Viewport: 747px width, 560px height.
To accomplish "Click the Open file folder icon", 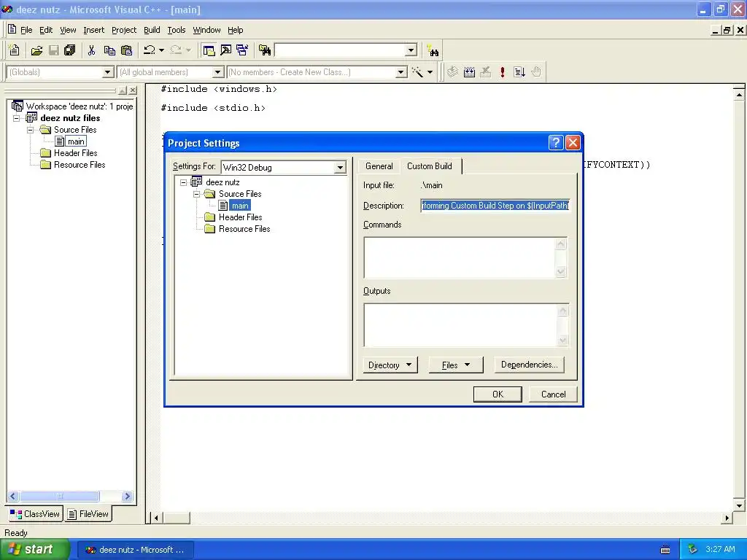I will (36, 50).
